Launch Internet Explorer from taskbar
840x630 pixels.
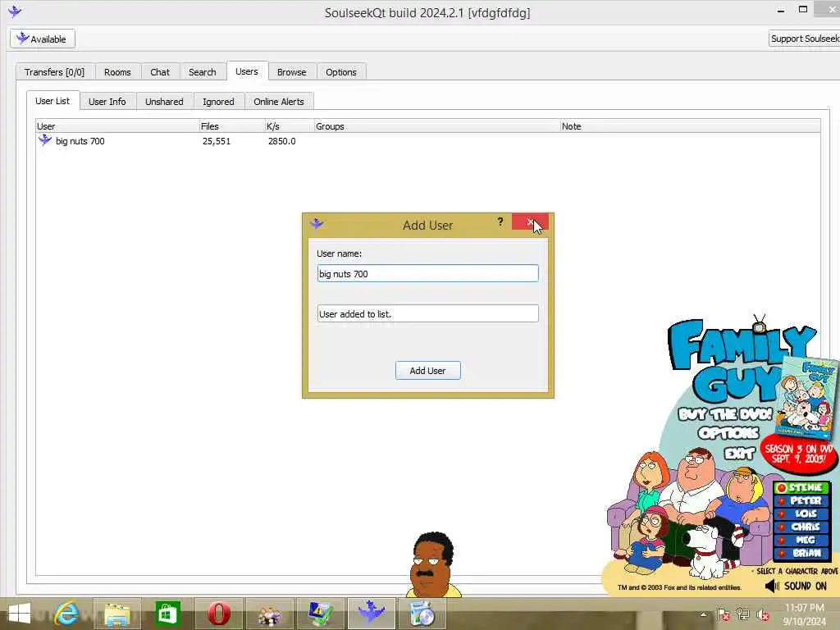coord(66,614)
